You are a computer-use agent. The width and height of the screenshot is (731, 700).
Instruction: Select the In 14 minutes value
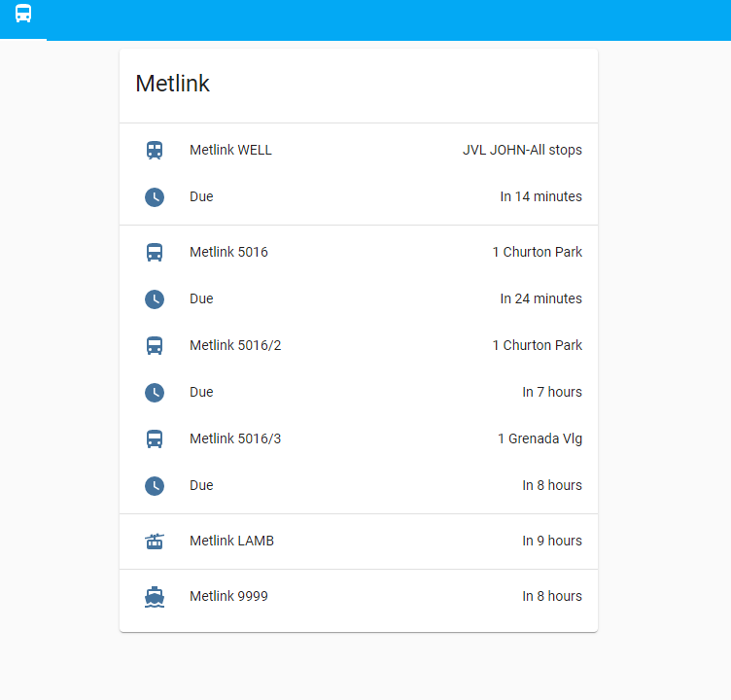(540, 196)
